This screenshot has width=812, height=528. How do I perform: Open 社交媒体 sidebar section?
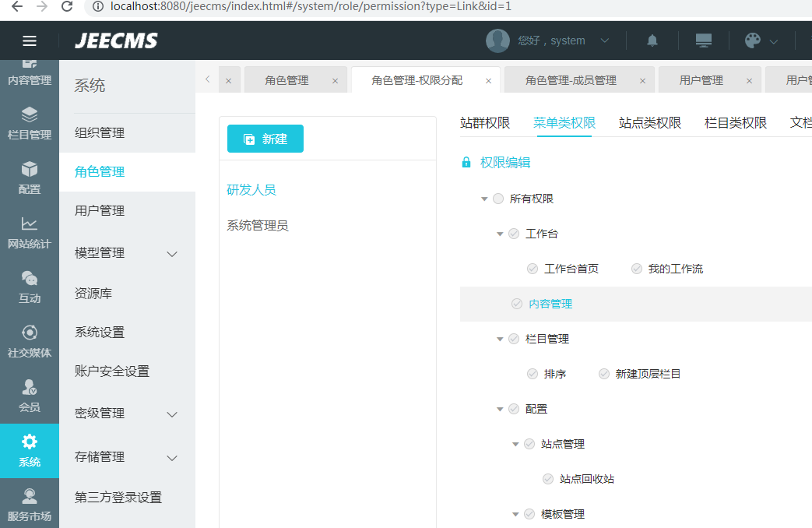pos(30,341)
